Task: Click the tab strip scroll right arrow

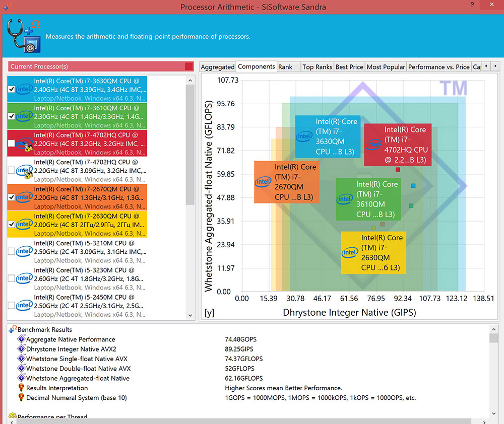Action: 495,66
